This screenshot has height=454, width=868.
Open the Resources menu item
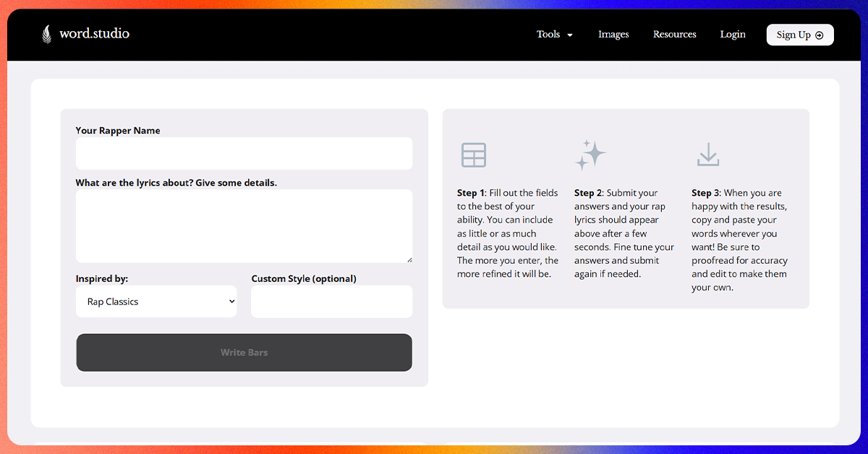pos(675,35)
